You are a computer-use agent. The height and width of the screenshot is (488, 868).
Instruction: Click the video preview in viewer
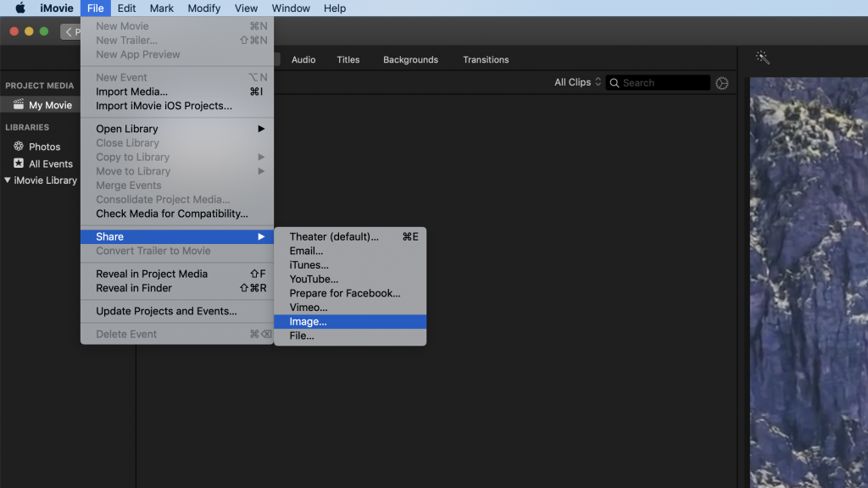pyautogui.click(x=809, y=280)
